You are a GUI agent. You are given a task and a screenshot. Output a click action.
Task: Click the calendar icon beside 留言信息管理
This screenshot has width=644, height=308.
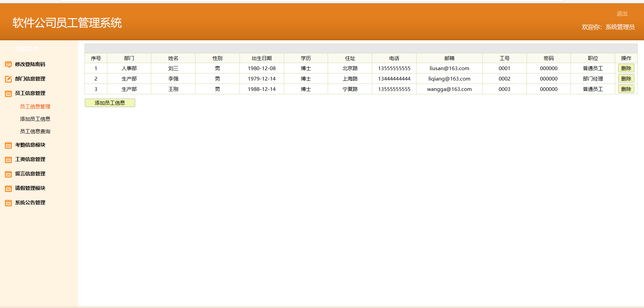(8, 174)
